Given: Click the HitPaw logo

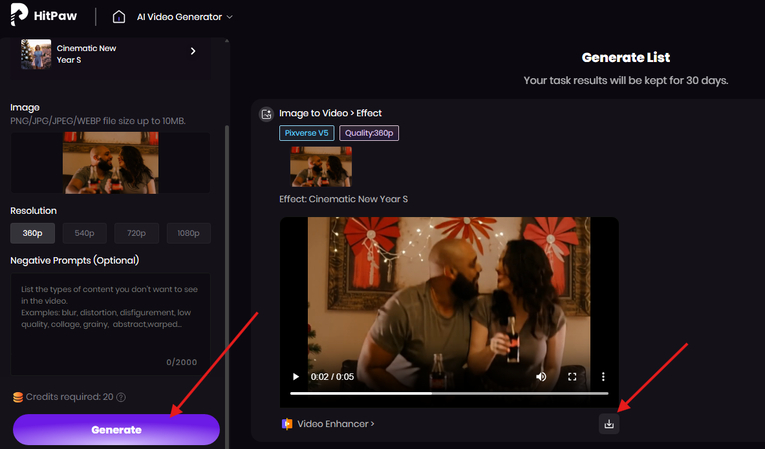Looking at the screenshot, I should (x=43, y=15).
